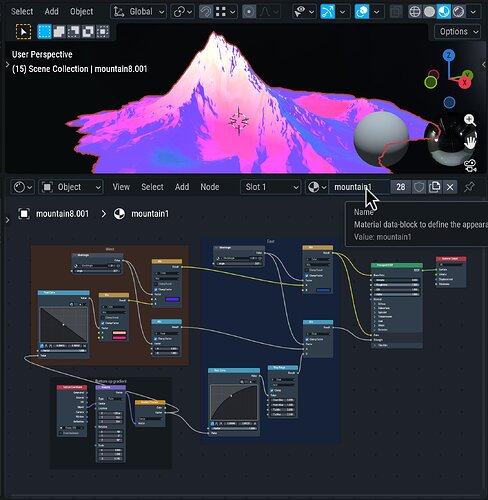Toggle X-Ray mode
Viewport: 488px width, 500px height.
coord(396,12)
